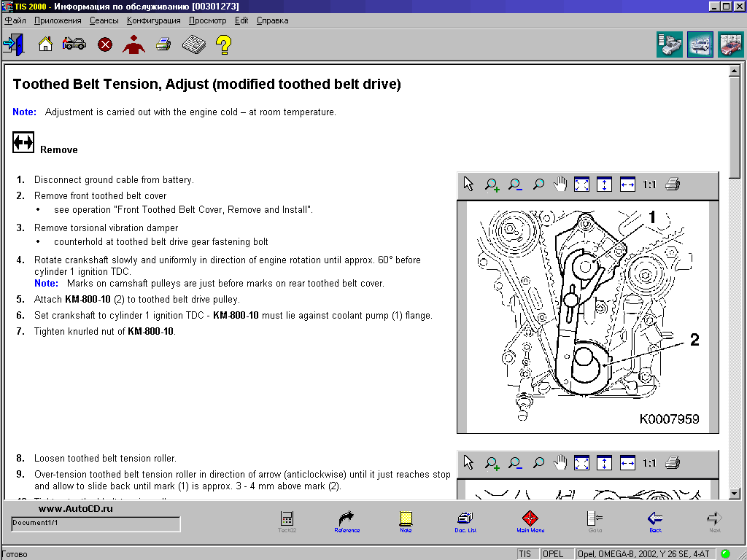Click zoom in above the K0007959 diagram

(492, 184)
